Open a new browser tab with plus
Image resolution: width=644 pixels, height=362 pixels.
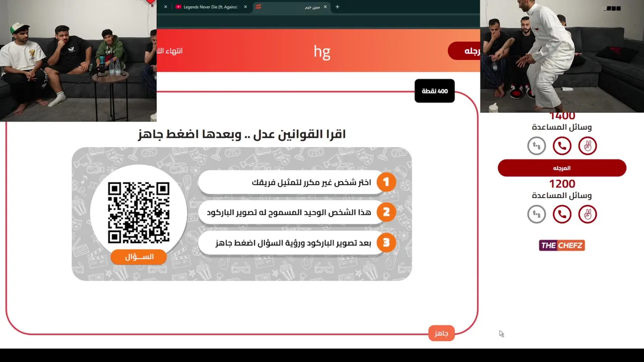pos(337,7)
